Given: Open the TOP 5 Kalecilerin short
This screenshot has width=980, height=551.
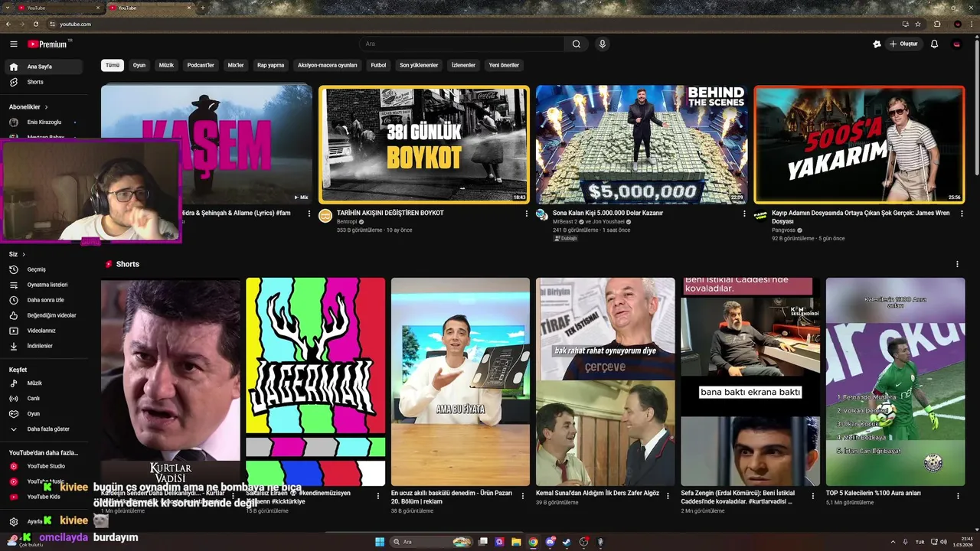Looking at the screenshot, I should 895,381.
